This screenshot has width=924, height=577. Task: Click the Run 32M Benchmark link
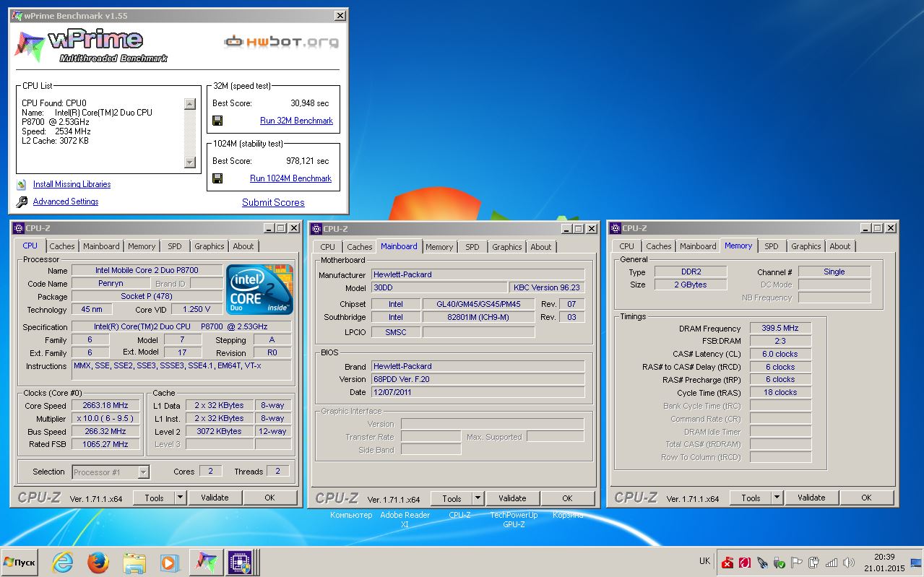click(296, 121)
